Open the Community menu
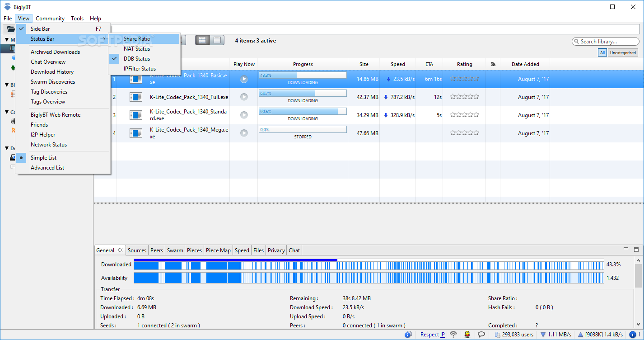 [x=50, y=19]
